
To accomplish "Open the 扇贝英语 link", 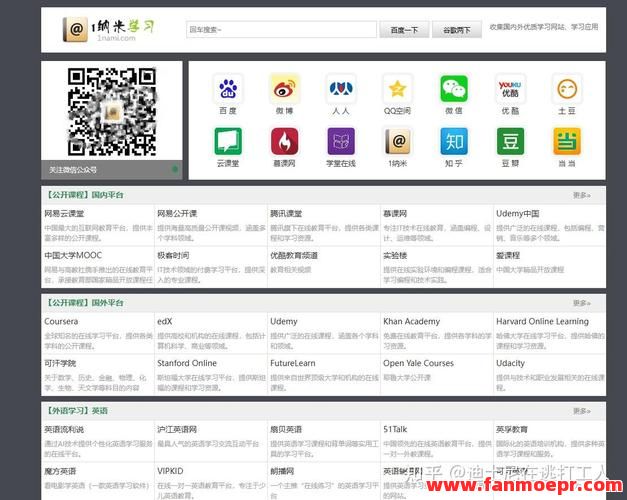I will (x=286, y=430).
